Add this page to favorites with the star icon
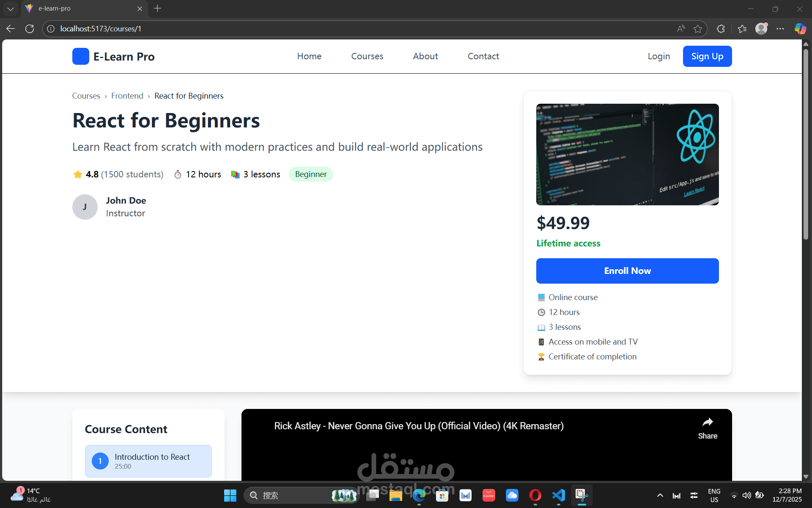812x508 pixels. (x=698, y=29)
